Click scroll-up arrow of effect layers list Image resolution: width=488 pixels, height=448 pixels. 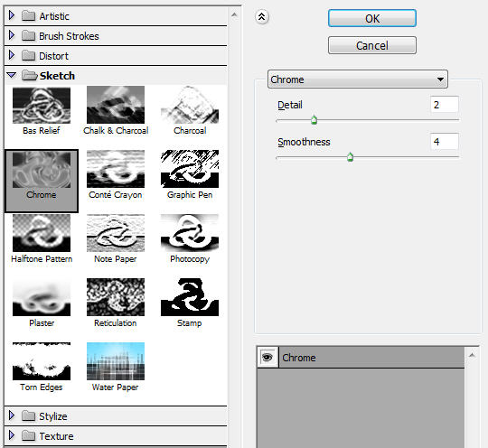click(472, 355)
